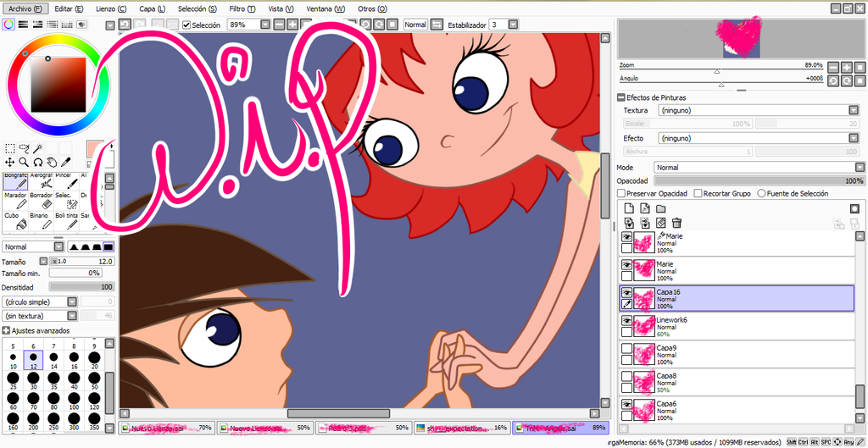Open the Editar menu
Image resolution: width=868 pixels, height=448 pixels.
[x=70, y=8]
